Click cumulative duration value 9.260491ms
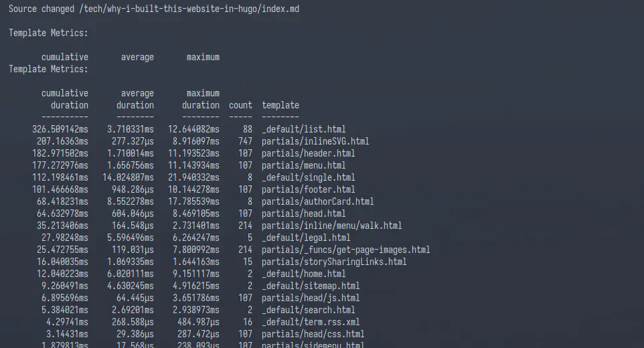Viewport: 644px width, 348px height. pyautogui.click(x=65, y=286)
